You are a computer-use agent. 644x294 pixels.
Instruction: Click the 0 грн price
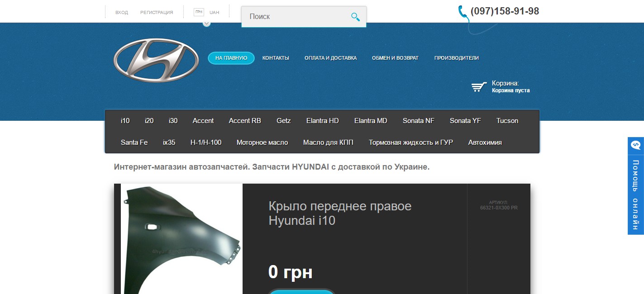[290, 272]
